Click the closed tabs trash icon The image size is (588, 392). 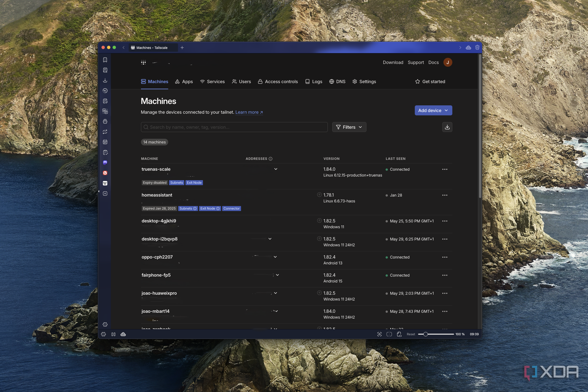(477, 48)
